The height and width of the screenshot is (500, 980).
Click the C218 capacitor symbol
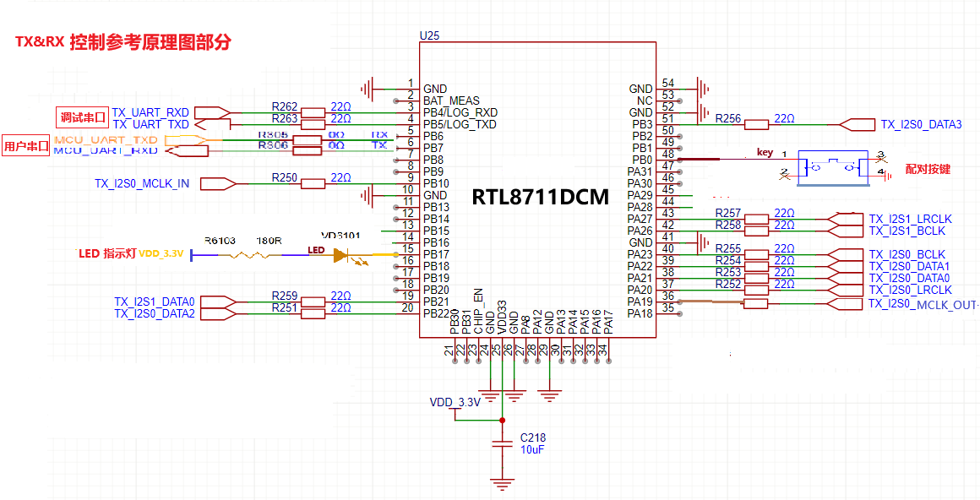[x=502, y=444]
